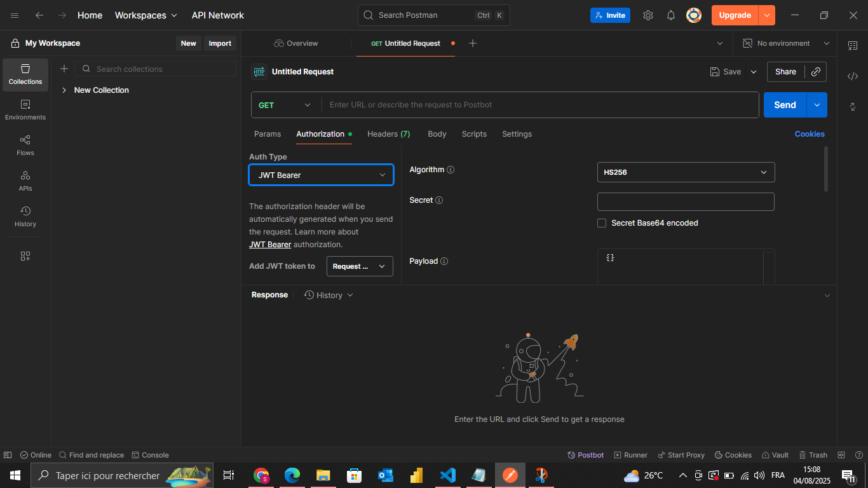Click the Secret info icon
The image size is (868, 488).
coord(439,200)
